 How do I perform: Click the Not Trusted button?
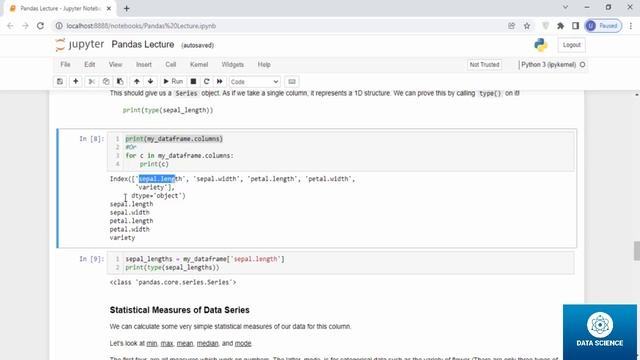pyautogui.click(x=484, y=64)
